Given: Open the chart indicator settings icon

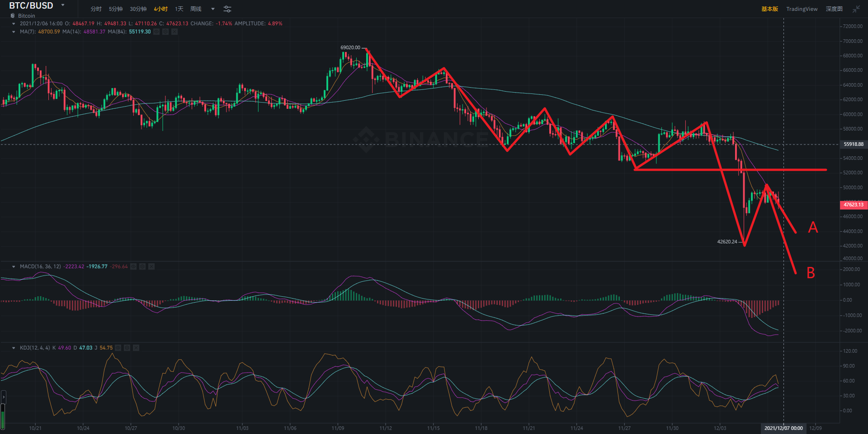Looking at the screenshot, I should [x=227, y=9].
